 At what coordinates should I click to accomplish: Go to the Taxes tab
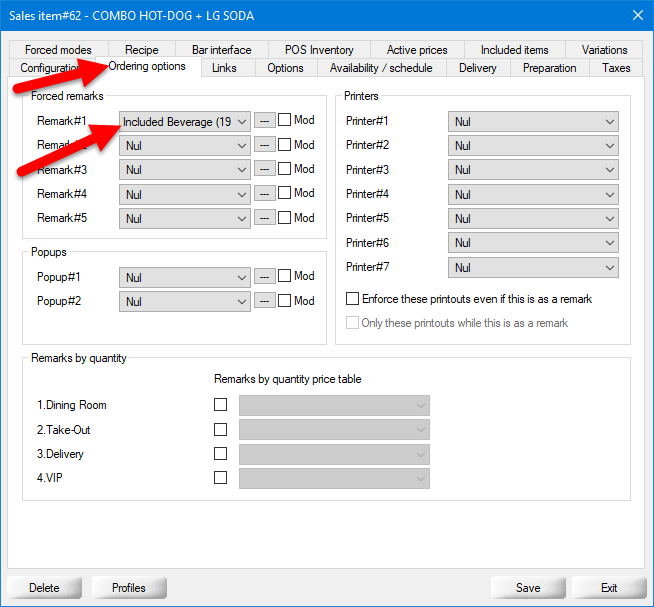click(616, 68)
